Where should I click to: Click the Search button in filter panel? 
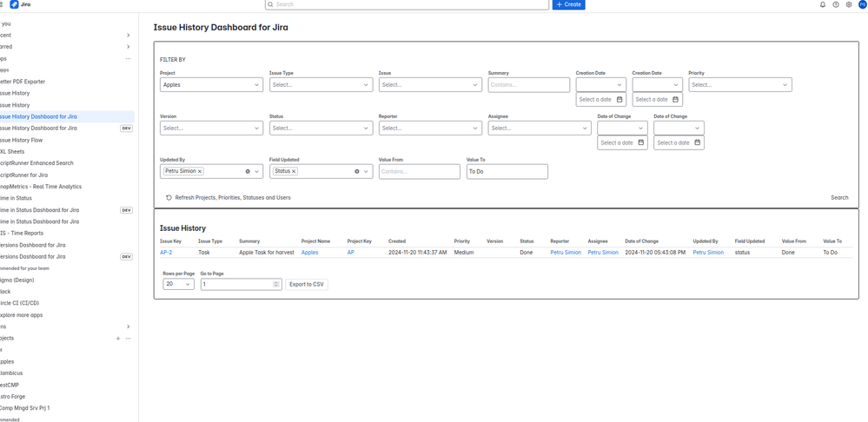tap(839, 197)
